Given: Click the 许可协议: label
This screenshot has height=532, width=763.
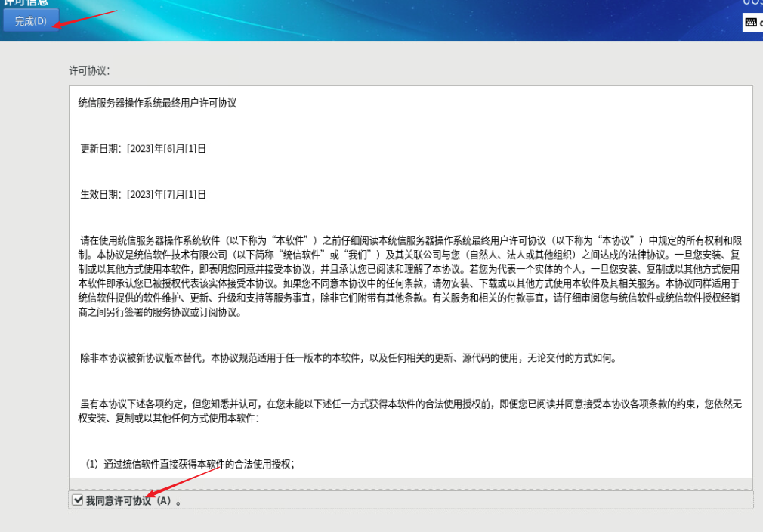Looking at the screenshot, I should [90, 70].
